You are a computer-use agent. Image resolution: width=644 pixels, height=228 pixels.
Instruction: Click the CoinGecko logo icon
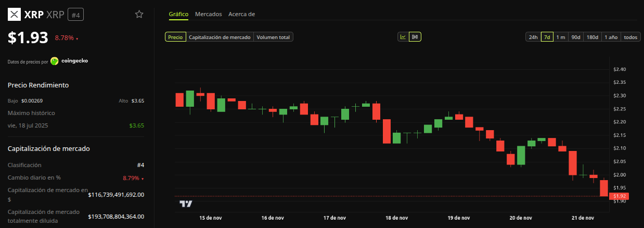tap(55, 61)
